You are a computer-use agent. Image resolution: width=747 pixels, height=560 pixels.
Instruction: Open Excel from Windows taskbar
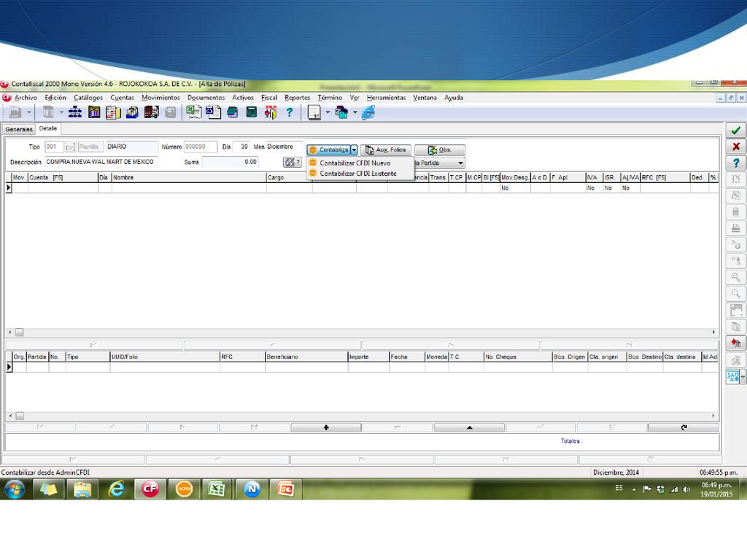[x=217, y=489]
